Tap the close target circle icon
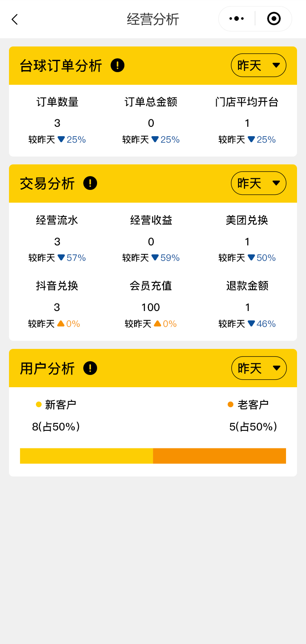Screen dimensions: 306x644 (274, 19)
